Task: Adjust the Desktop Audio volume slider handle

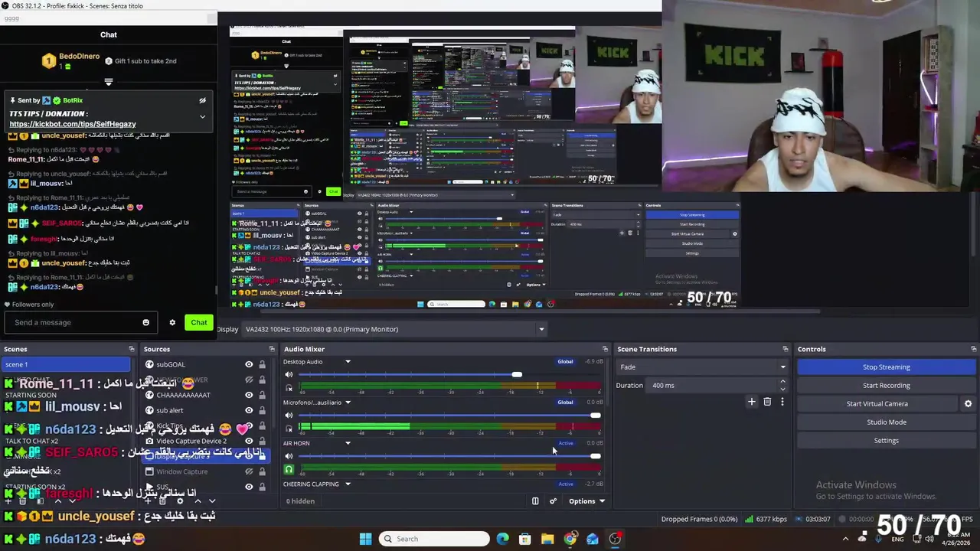Action: 517,375
